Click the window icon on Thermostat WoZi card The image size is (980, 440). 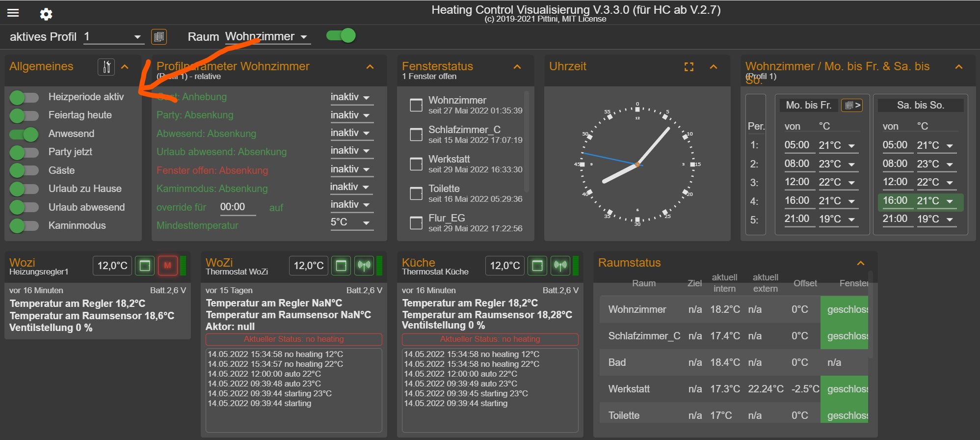pos(341,266)
